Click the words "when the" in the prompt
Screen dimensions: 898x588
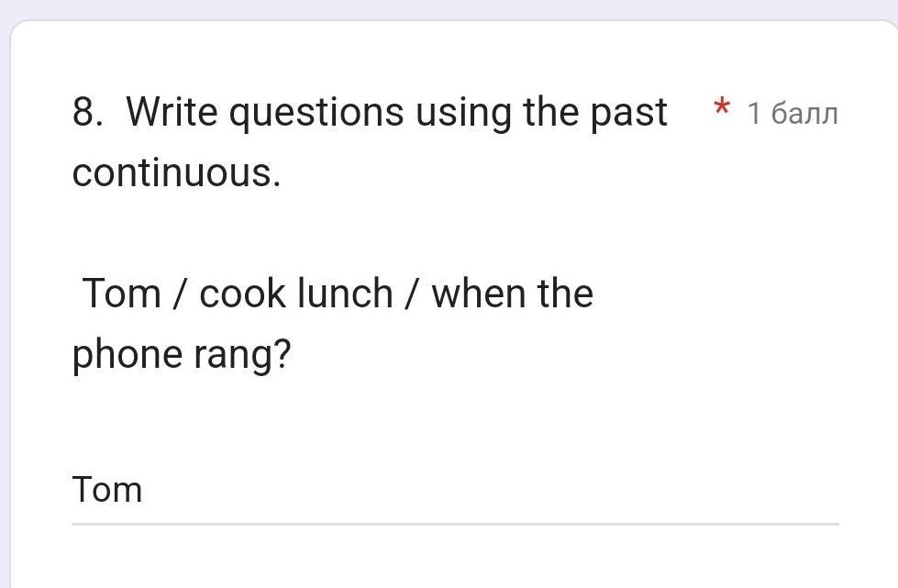click(512, 294)
